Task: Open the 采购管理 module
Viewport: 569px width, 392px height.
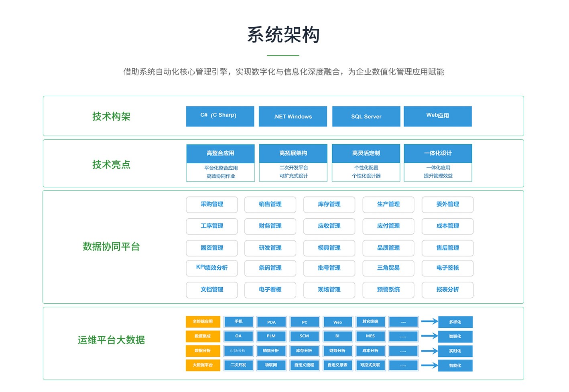Action: (212, 204)
